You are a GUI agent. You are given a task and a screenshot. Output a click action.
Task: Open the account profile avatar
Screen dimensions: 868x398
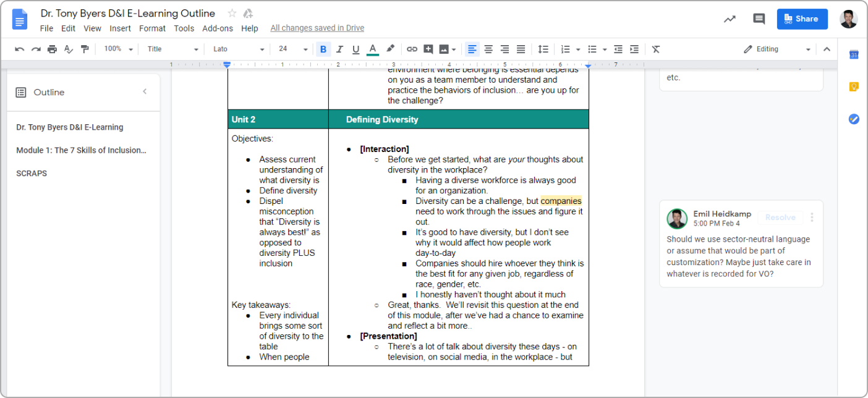848,19
